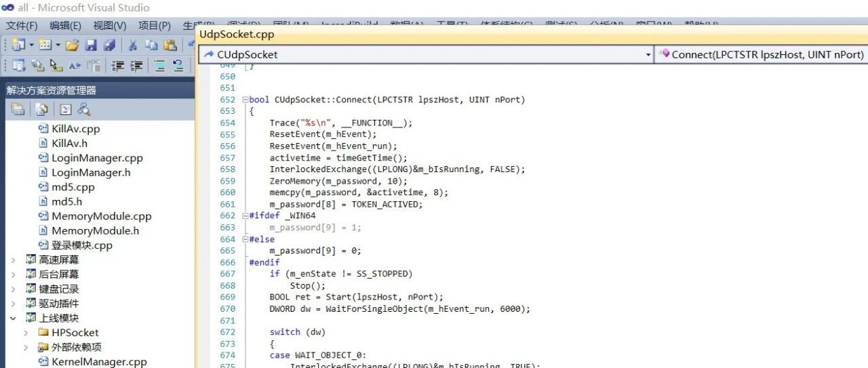The height and width of the screenshot is (368, 868).
Task: Open the 文件(F) menu
Action: coord(22,26)
